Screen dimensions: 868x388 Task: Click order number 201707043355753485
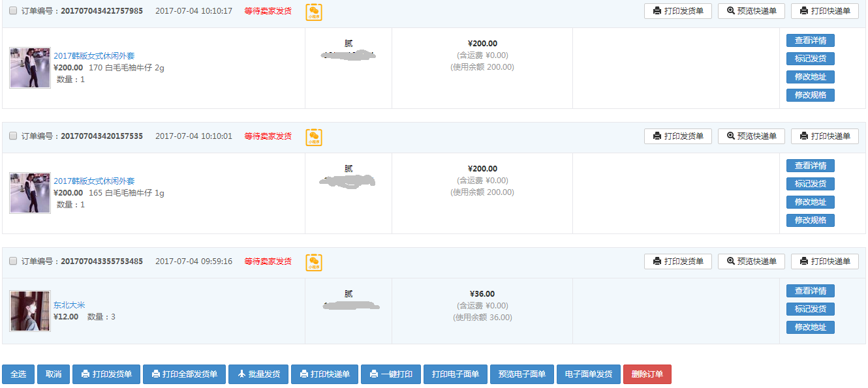point(102,261)
